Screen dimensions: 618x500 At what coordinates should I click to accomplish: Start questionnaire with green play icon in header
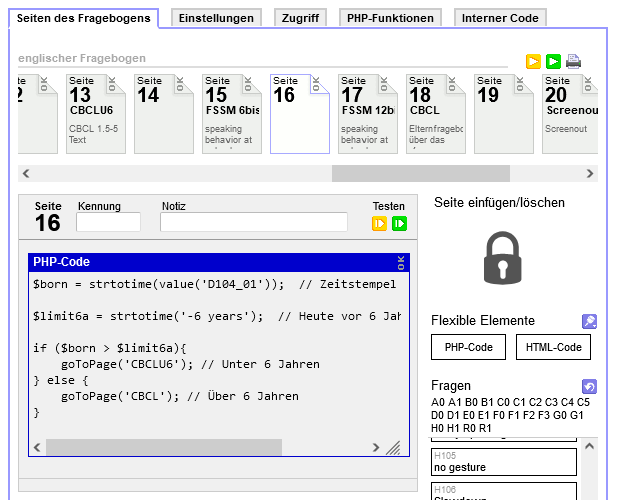click(x=553, y=61)
